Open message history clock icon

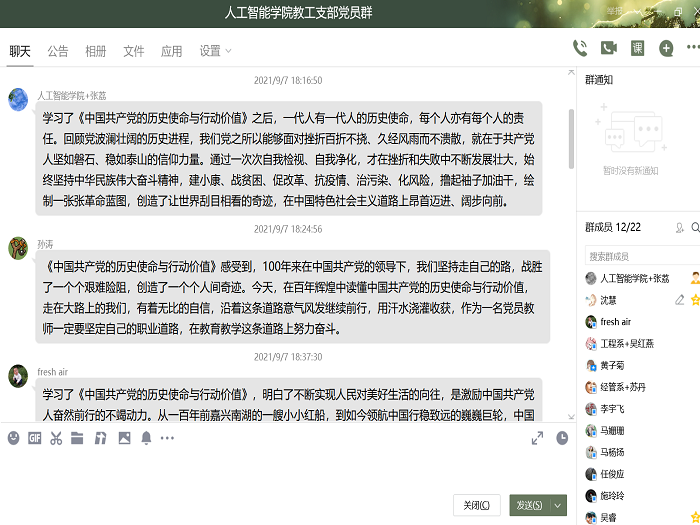(562, 438)
